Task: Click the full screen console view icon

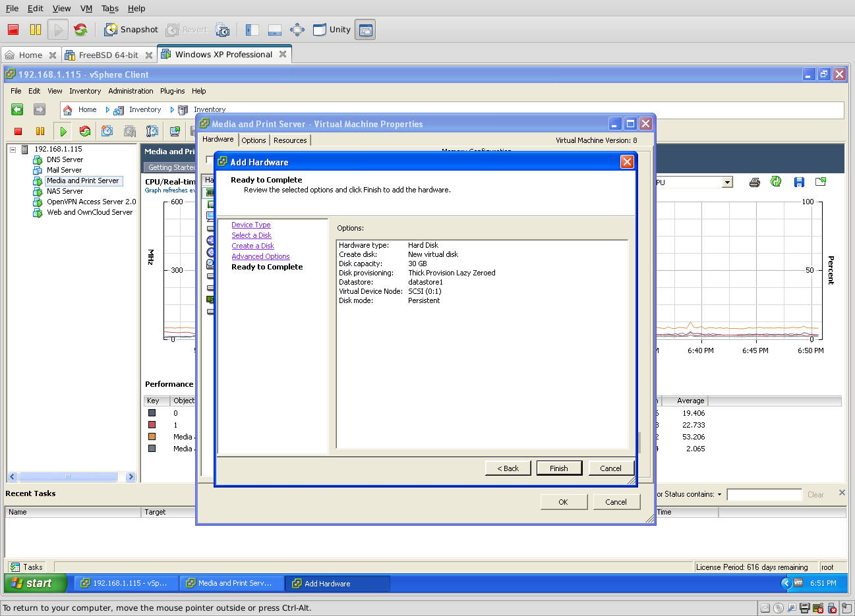Action: click(x=365, y=30)
